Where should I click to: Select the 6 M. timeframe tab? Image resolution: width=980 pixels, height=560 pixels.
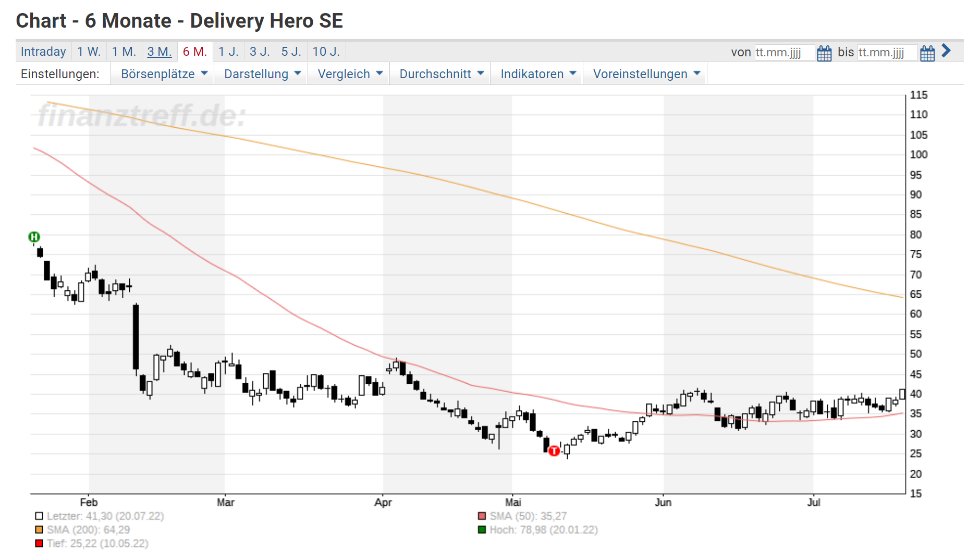click(195, 52)
